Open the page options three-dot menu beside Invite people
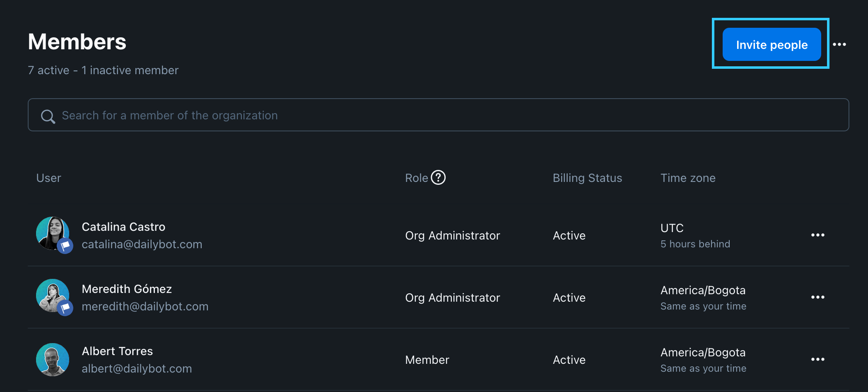 point(839,44)
